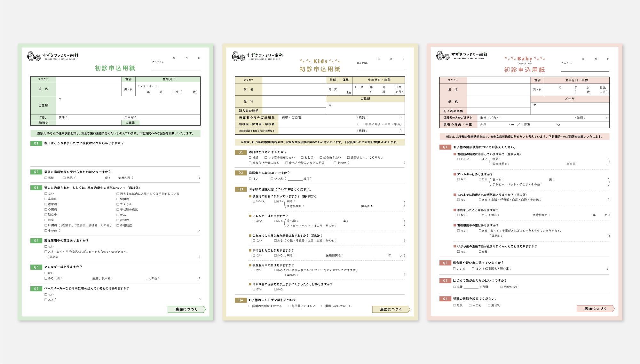Click the 男・女 selection on the Baby form
This screenshot has height=364, width=640.
[537, 90]
